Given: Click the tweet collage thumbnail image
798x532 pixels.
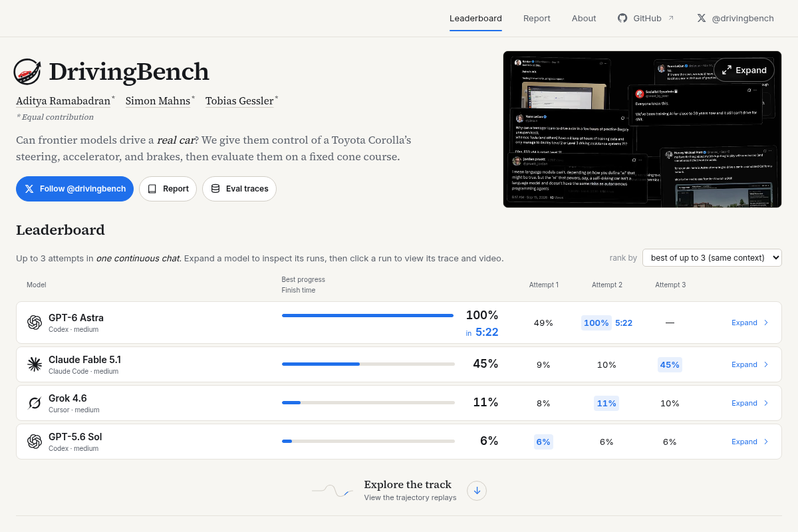Looking at the screenshot, I should (x=642, y=129).
